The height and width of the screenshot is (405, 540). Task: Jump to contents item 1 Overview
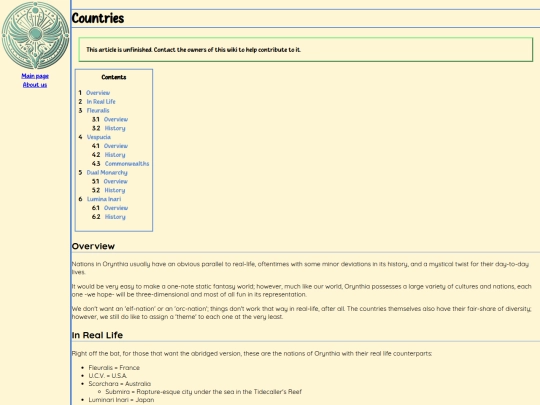click(98, 93)
